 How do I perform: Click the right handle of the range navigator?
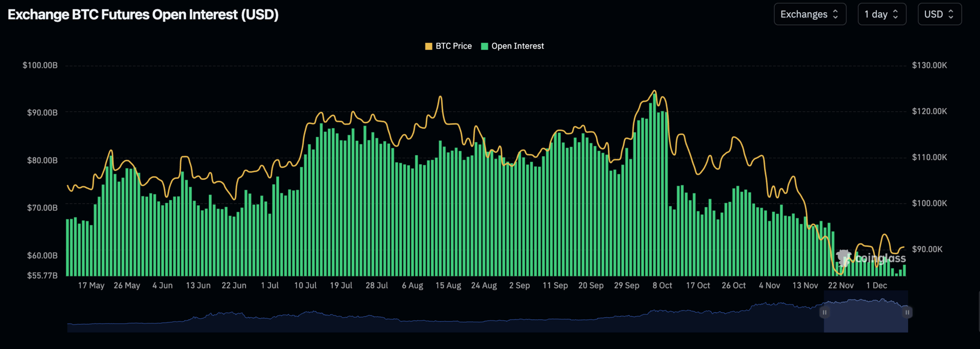tap(907, 312)
